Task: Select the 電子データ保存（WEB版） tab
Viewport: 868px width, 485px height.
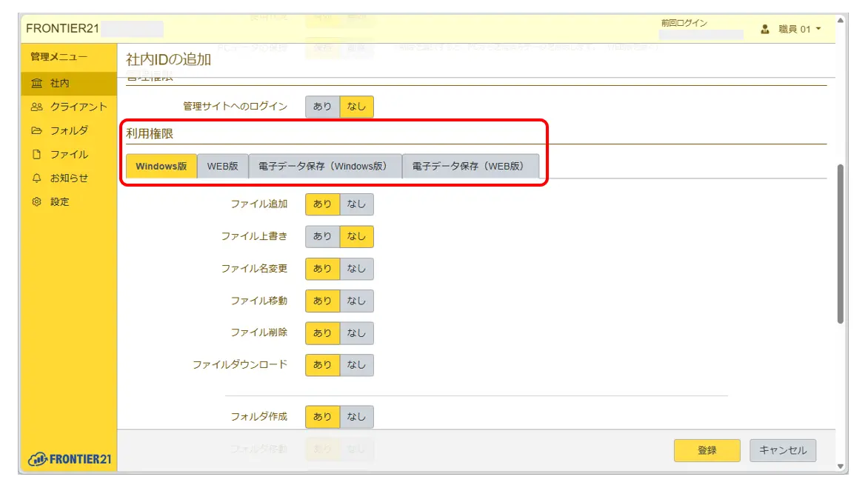Action: point(470,167)
